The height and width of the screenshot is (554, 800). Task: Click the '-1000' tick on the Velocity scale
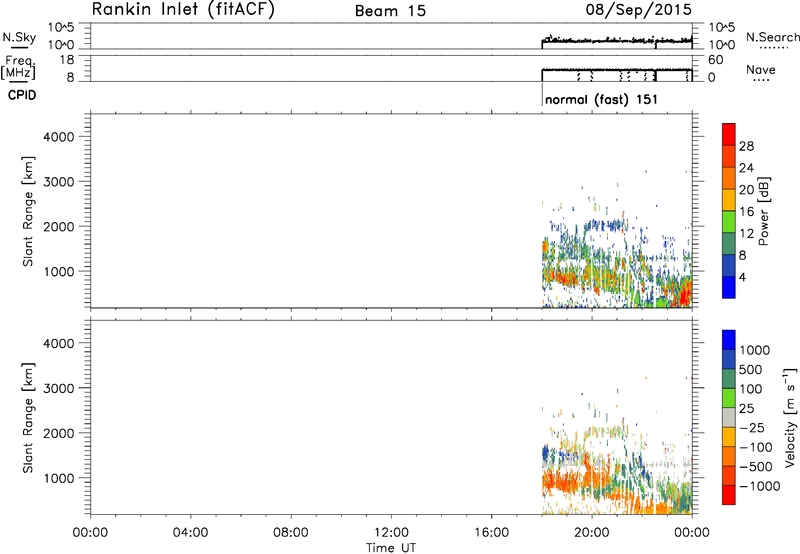pyautogui.click(x=759, y=486)
